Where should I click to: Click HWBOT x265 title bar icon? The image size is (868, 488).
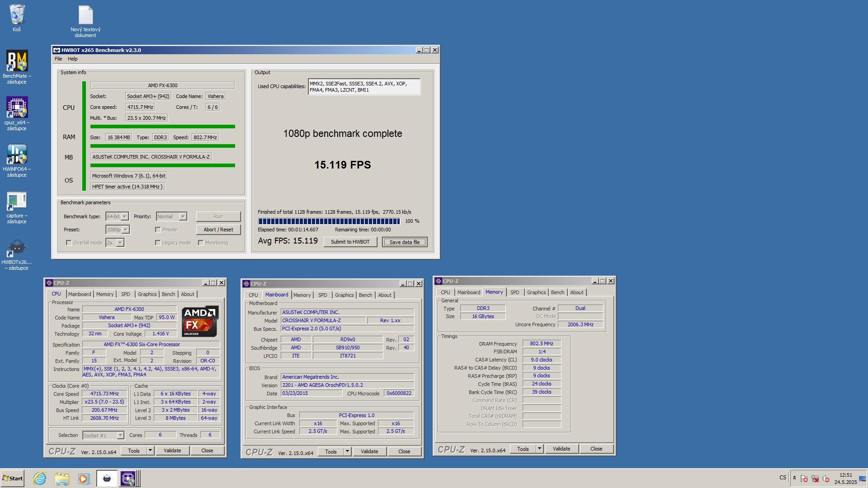(x=57, y=50)
